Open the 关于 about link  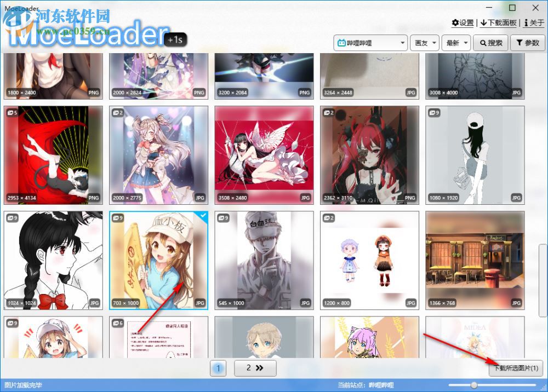tap(534, 22)
